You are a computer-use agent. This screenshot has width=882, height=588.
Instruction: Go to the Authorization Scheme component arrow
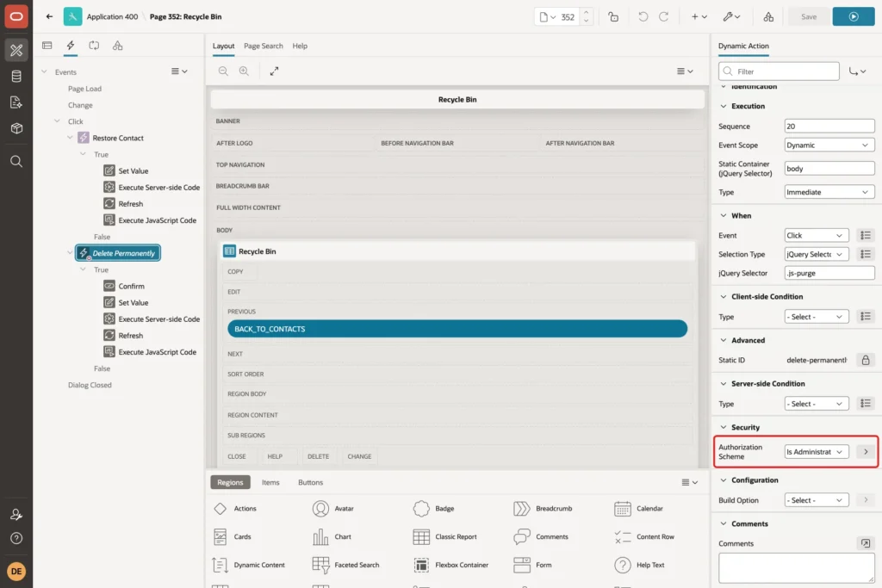pos(866,452)
